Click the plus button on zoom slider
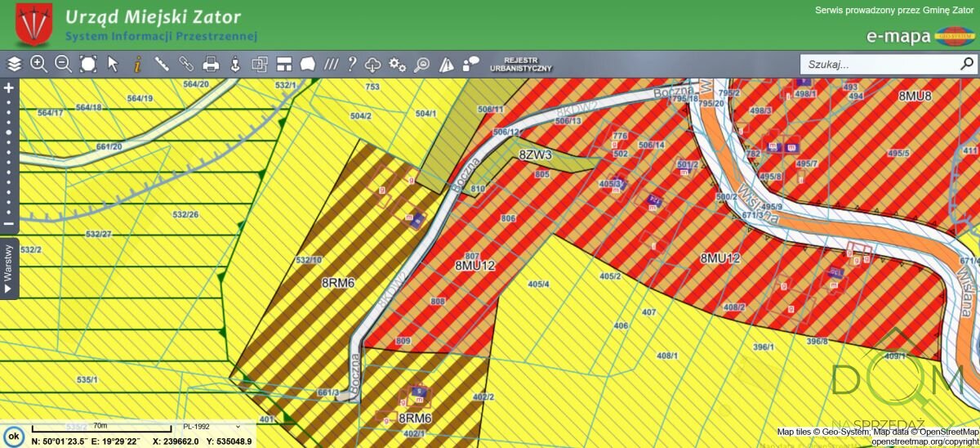980x448 pixels. 9,87
